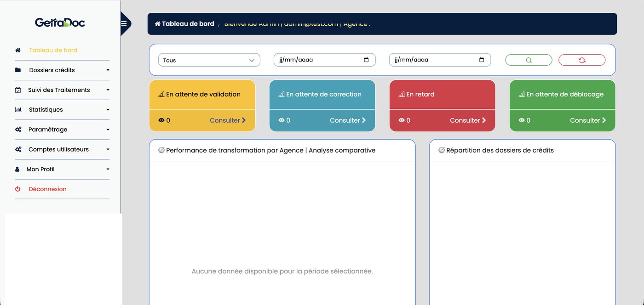The image size is (644, 305).
Task: Expand the Dossiers crédits submenu arrow
Action: click(108, 70)
